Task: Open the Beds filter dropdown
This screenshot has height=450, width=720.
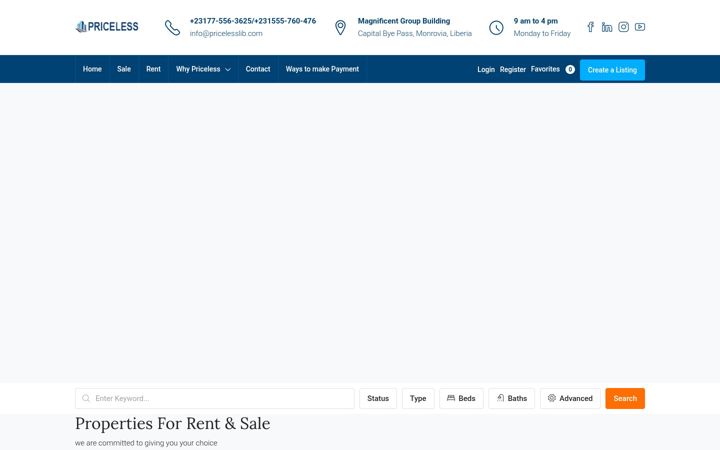Action: click(461, 399)
